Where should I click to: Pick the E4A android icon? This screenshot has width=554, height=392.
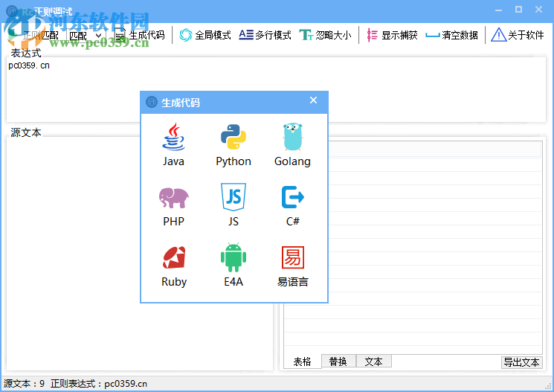[233, 257]
